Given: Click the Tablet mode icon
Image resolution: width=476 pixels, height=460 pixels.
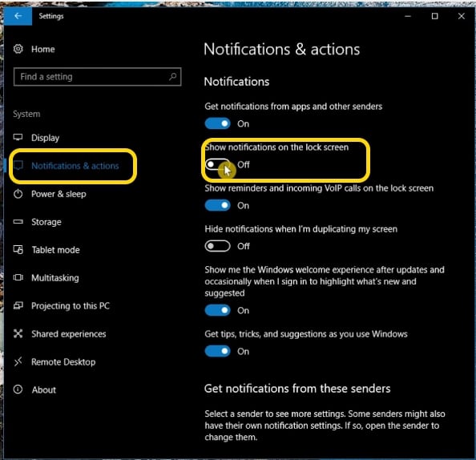Looking at the screenshot, I should click(x=18, y=249).
